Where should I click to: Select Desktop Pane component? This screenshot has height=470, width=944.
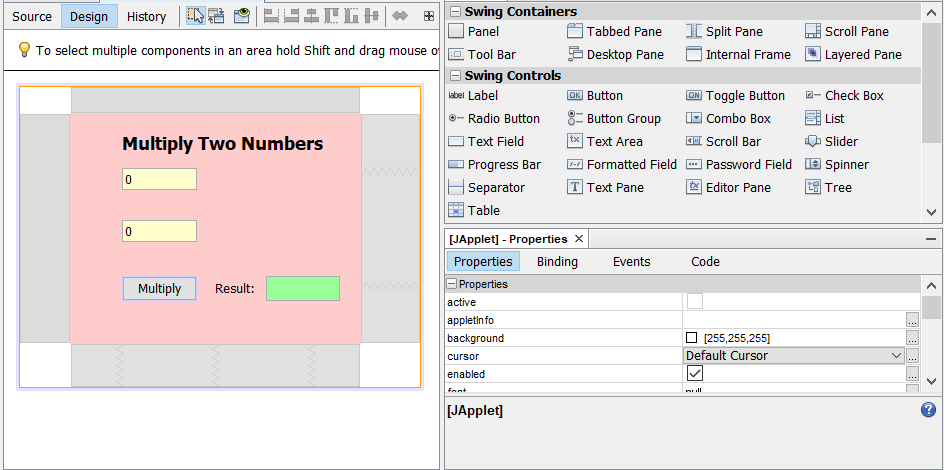pyautogui.click(x=616, y=54)
